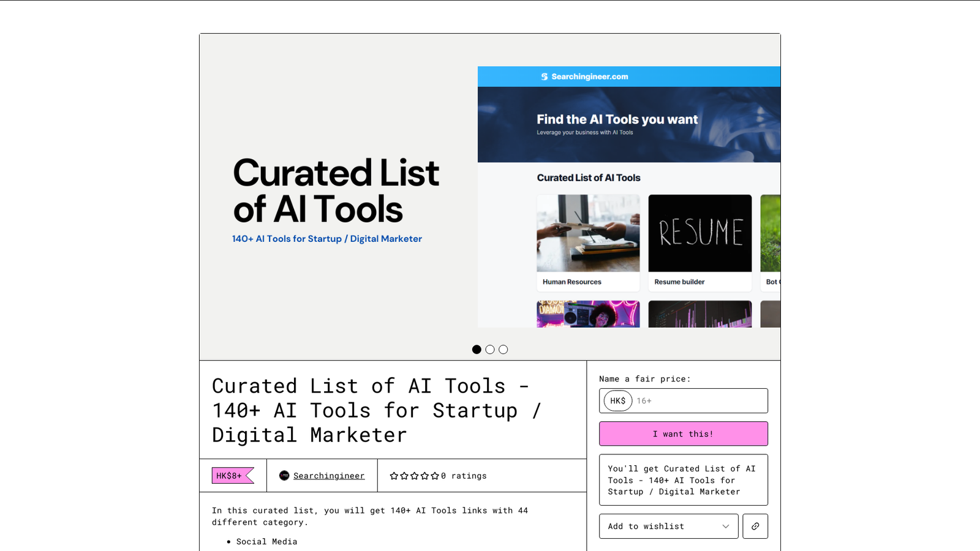Screen dimensions: 980x551
Task: Click the third rating star
Action: (415, 476)
